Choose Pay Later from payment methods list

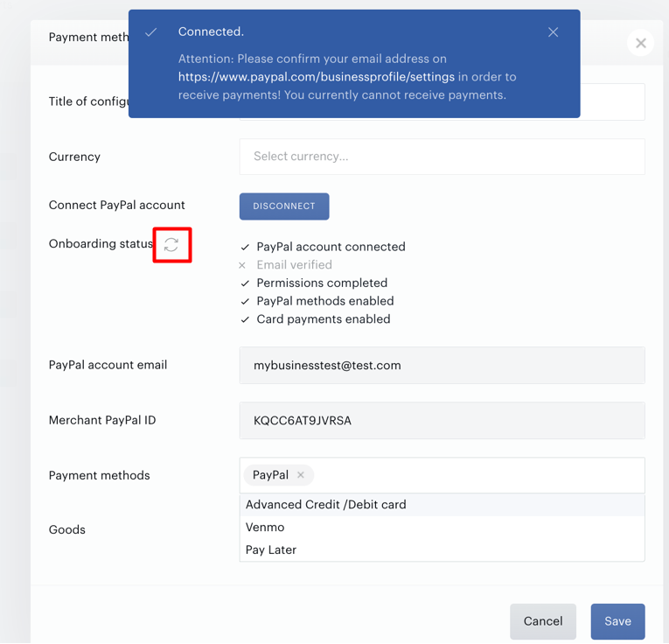442,550
